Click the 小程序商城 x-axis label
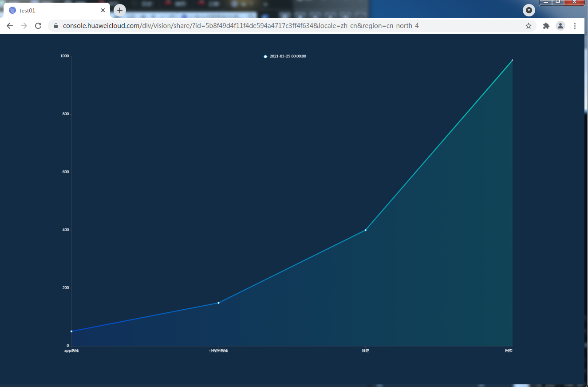The height and width of the screenshot is (387, 588). pos(218,351)
